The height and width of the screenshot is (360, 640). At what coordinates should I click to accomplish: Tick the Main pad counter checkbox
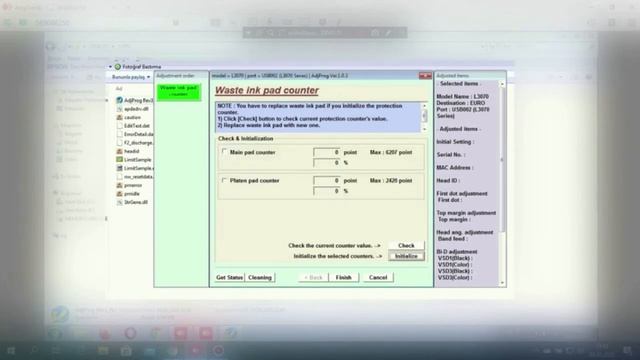click(x=224, y=151)
